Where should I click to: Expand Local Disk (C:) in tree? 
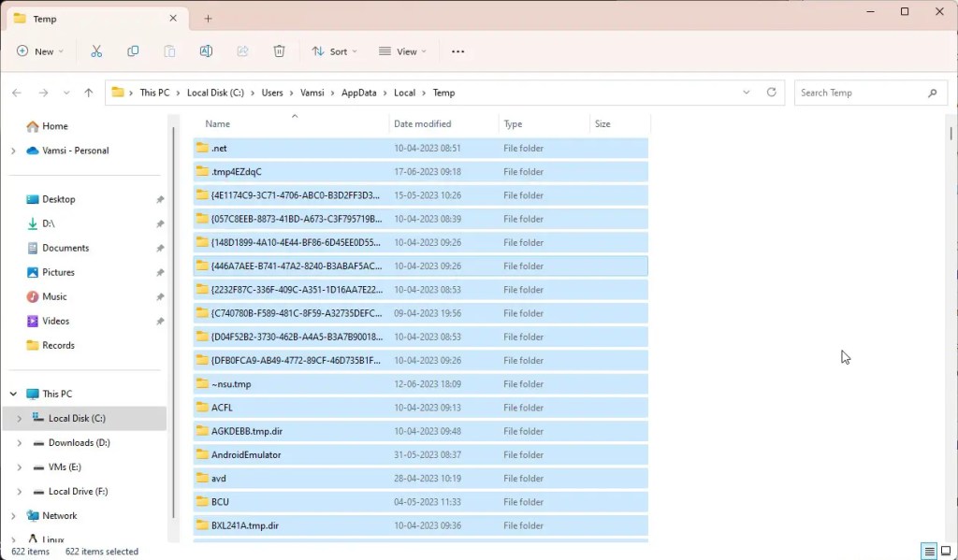(x=19, y=418)
